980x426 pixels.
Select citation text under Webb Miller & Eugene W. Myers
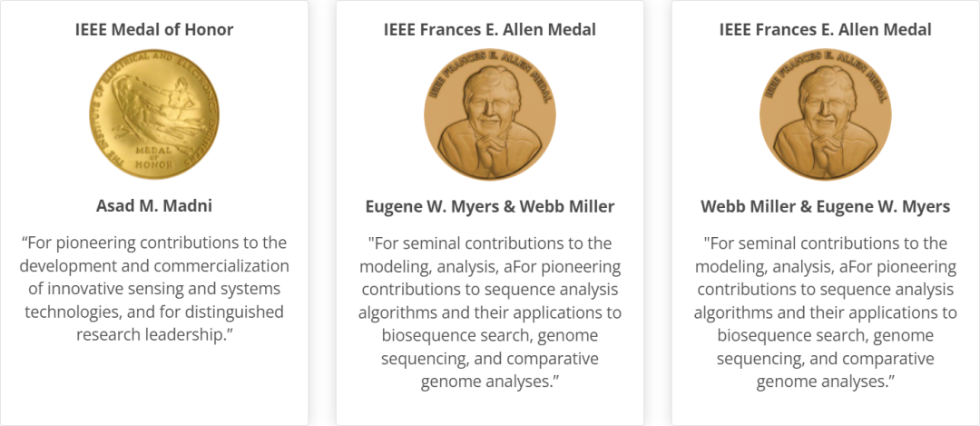click(826, 312)
